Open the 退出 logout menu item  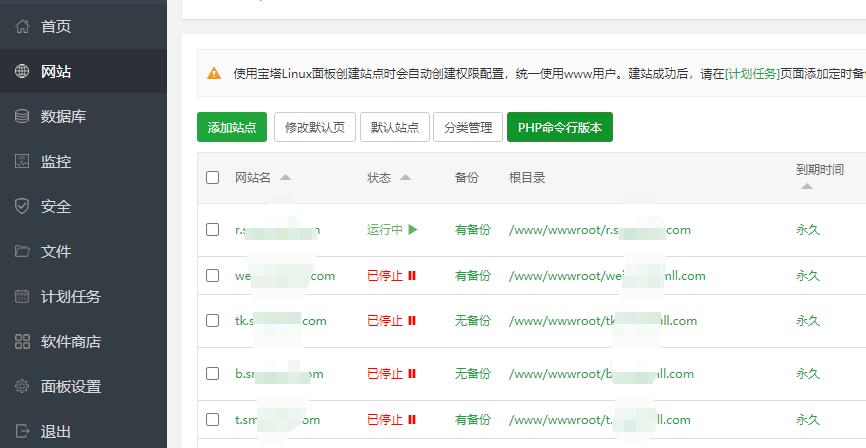tap(56, 432)
